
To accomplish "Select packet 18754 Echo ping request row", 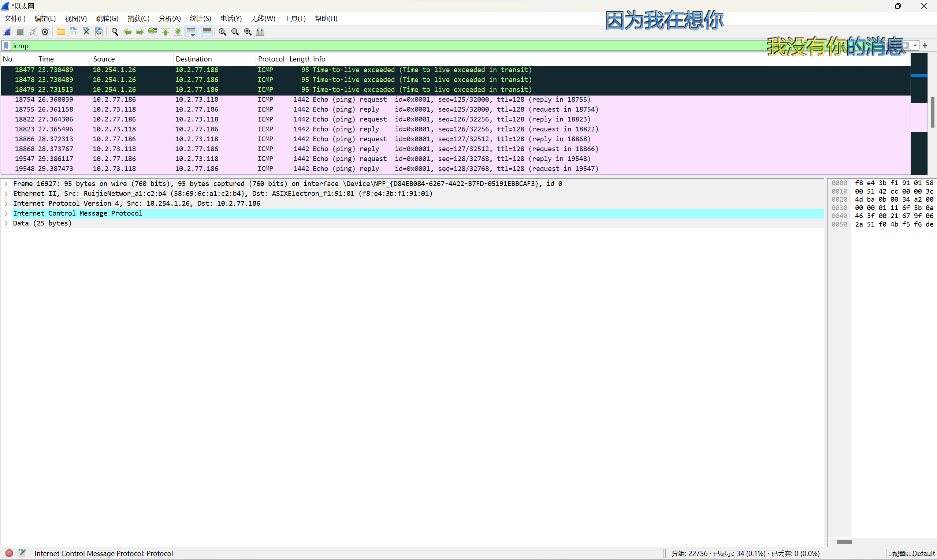I will point(455,100).
